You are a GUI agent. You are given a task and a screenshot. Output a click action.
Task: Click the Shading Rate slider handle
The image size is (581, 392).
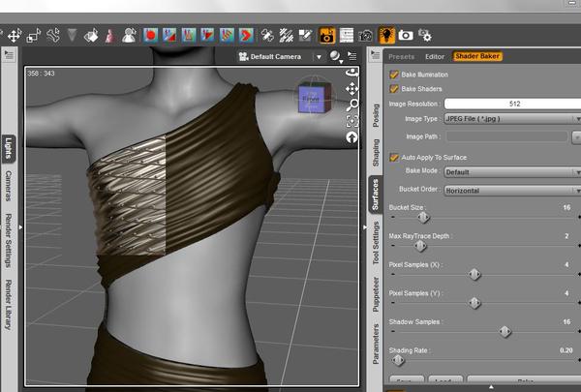click(398, 360)
